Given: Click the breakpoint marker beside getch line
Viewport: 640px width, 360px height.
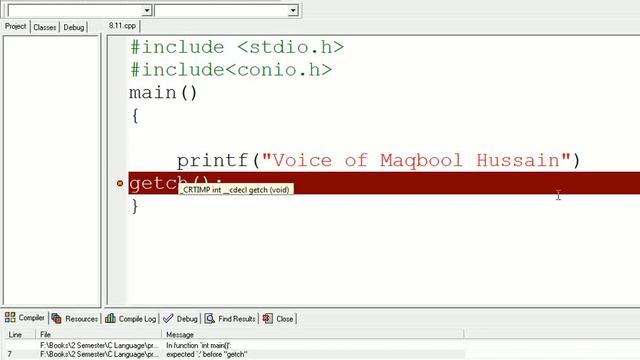Looking at the screenshot, I should click(120, 183).
